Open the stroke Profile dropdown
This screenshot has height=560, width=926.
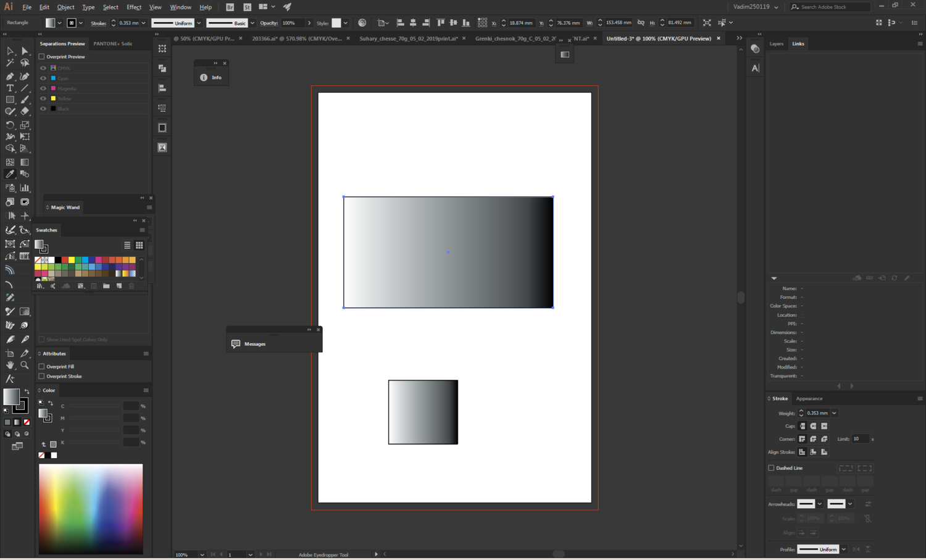click(843, 550)
